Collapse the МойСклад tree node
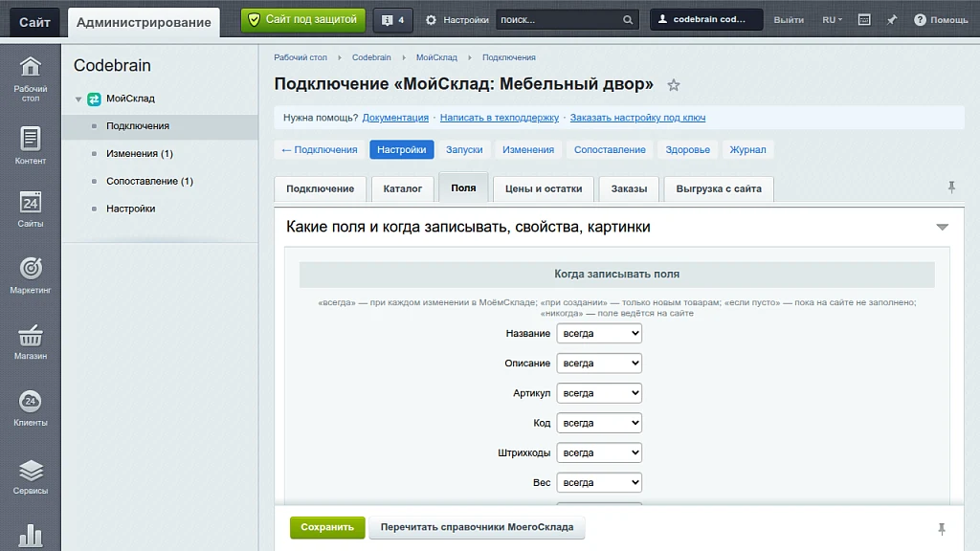Image resolution: width=980 pixels, height=551 pixels. pyautogui.click(x=78, y=99)
